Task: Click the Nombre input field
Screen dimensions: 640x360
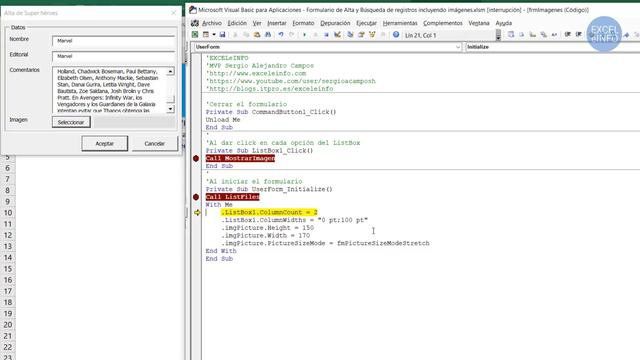Action: point(113,40)
